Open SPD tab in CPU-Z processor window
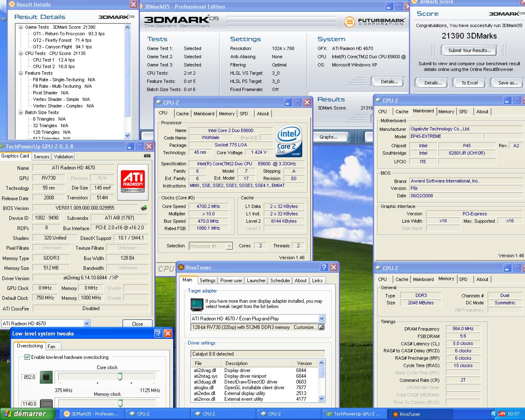The width and height of the screenshot is (525, 420). (244, 114)
